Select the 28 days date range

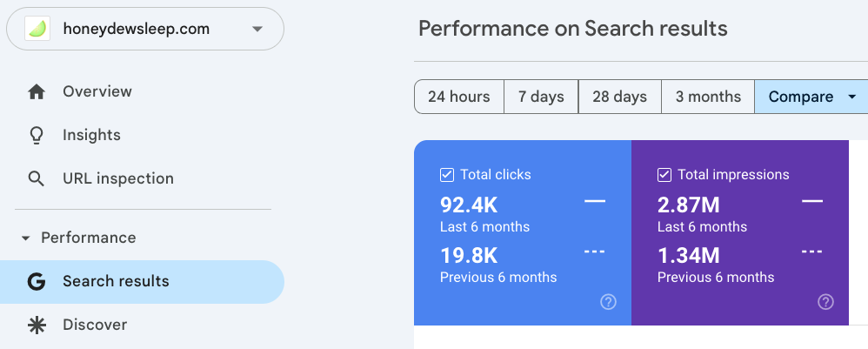[x=619, y=97]
